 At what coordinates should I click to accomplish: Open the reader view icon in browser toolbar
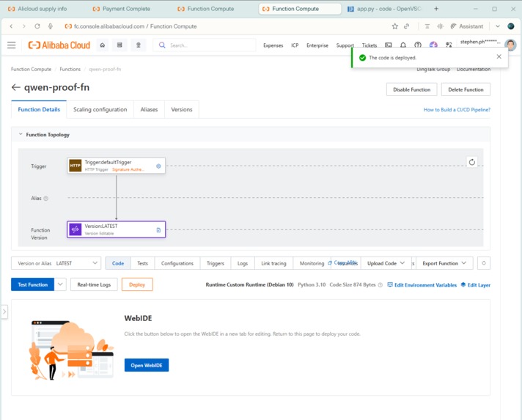[427, 26]
